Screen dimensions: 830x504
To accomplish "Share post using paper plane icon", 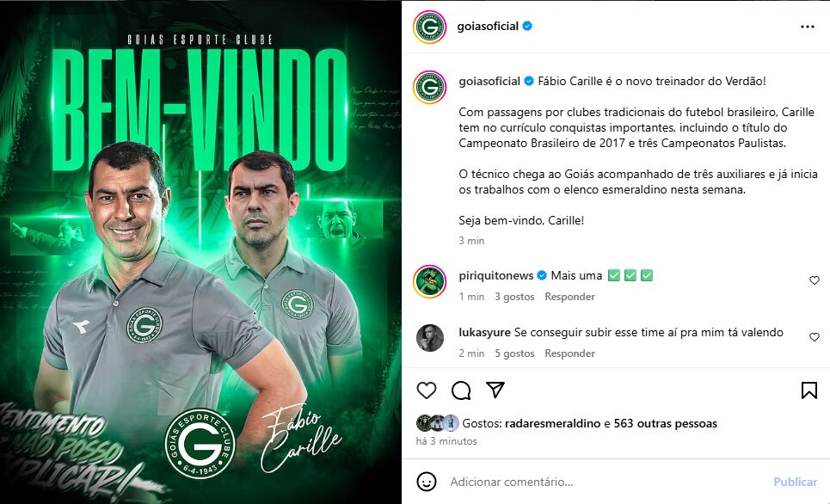I will (x=495, y=390).
